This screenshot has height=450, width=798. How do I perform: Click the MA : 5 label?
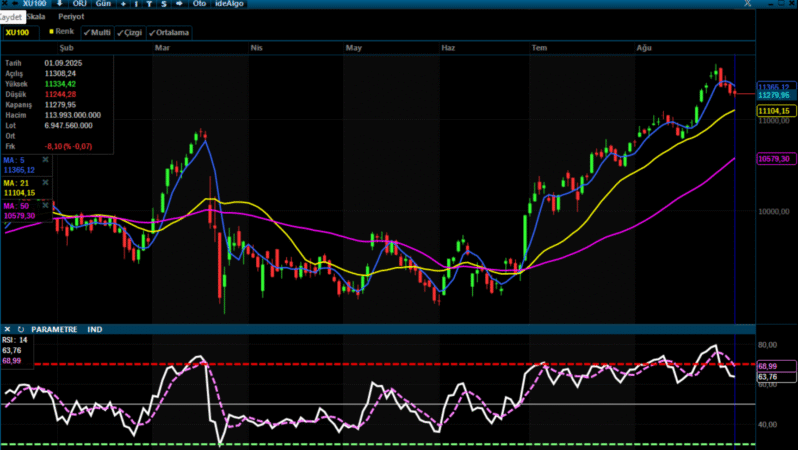click(14, 160)
